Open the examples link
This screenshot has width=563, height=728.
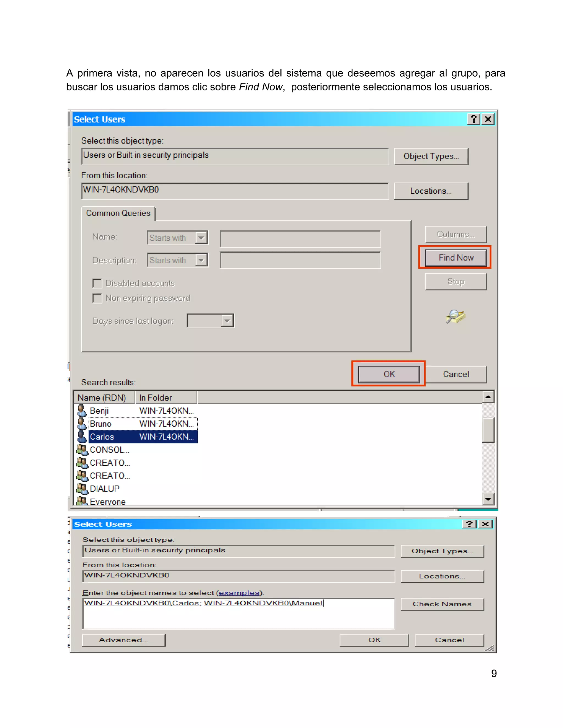pos(239,593)
